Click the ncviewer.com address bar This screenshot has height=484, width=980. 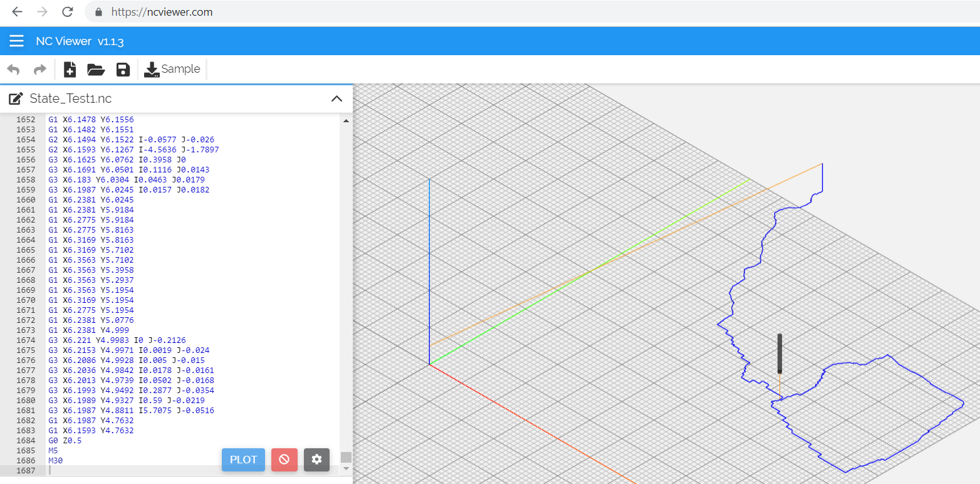533,12
